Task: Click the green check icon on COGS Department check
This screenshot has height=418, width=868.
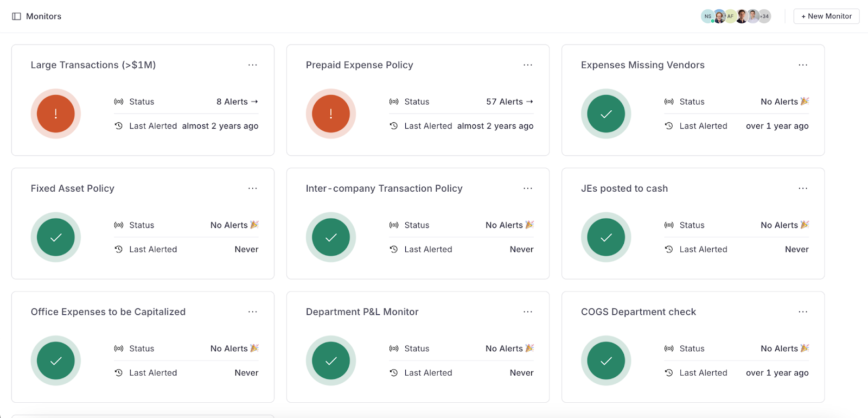Action: [x=606, y=360]
